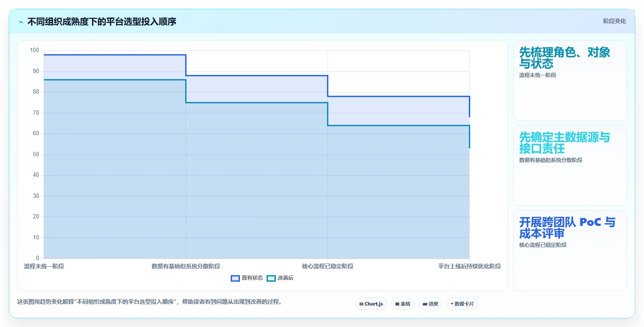Click x-axis label 平台上线后持续优化阶段
Image resolution: width=644 pixels, height=327 pixels.
click(469, 266)
